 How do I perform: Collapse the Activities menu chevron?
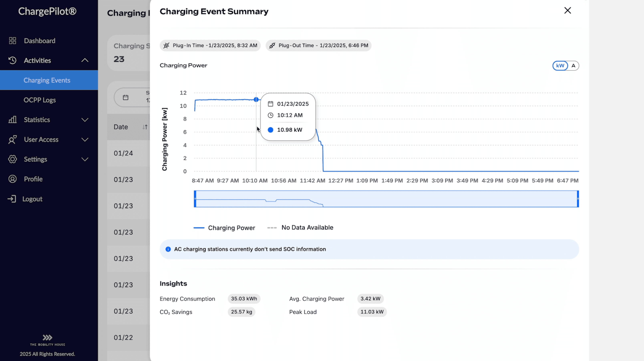point(85,60)
